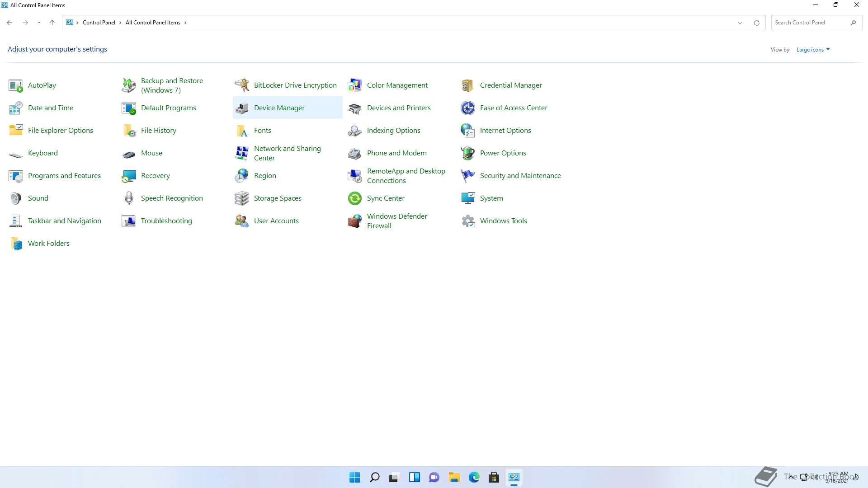Viewport: 868px width, 488px height.
Task: Click the Back navigation arrow
Action: [x=9, y=23]
